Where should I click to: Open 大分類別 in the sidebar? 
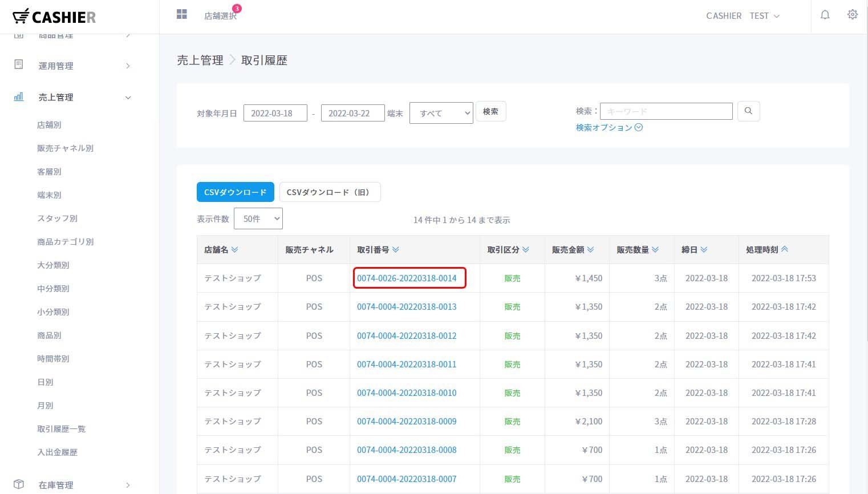(53, 265)
